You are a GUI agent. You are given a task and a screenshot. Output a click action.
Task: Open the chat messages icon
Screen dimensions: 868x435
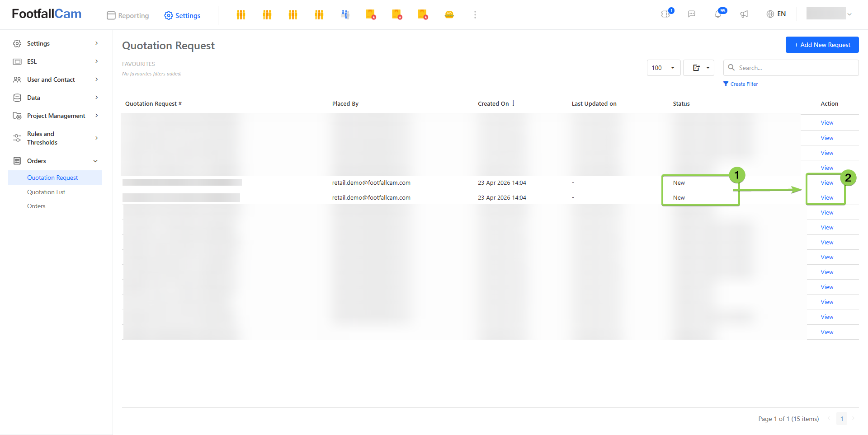point(692,14)
